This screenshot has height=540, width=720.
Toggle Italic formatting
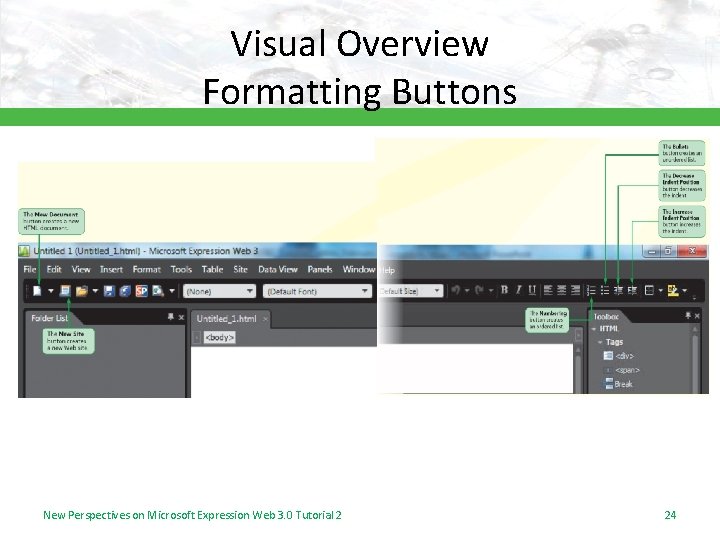pyautogui.click(x=518, y=290)
